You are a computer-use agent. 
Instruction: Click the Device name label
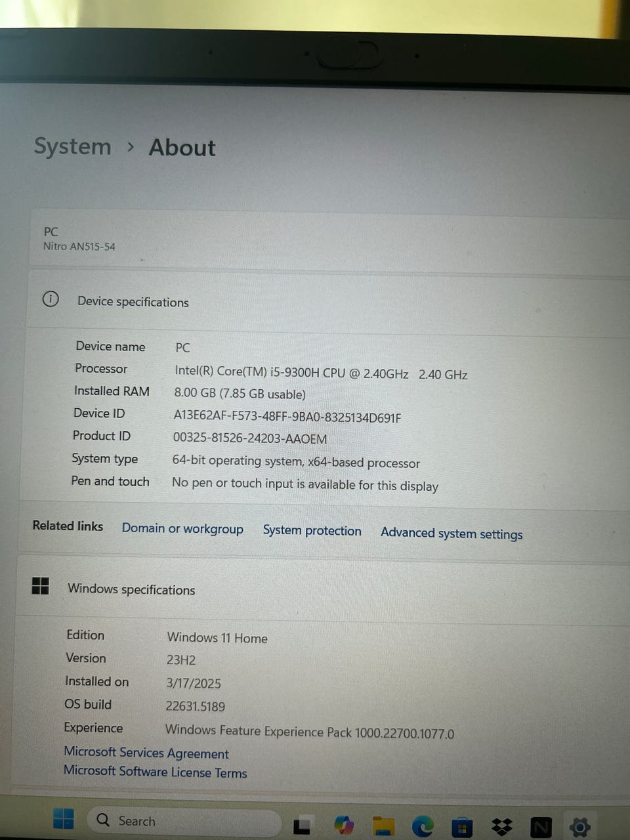point(110,346)
